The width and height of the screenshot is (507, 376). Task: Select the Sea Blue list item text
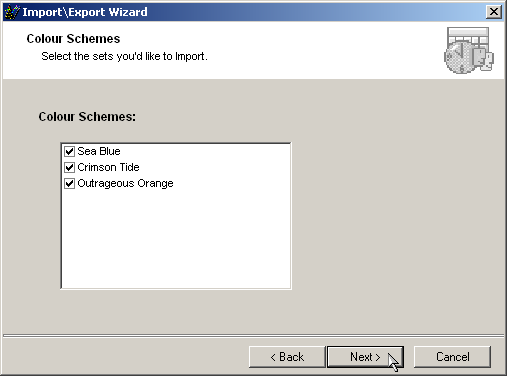click(99, 151)
